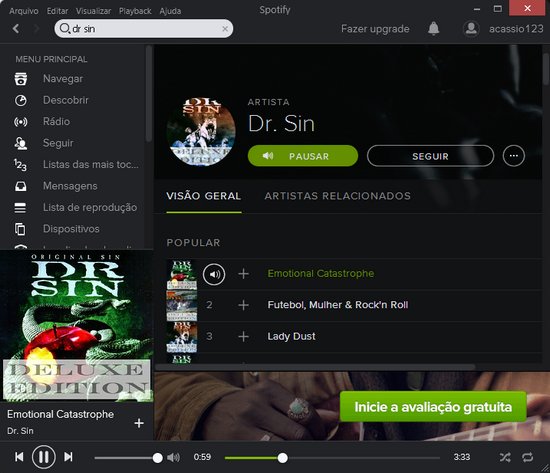Open Rádio in the main menu

[56, 121]
